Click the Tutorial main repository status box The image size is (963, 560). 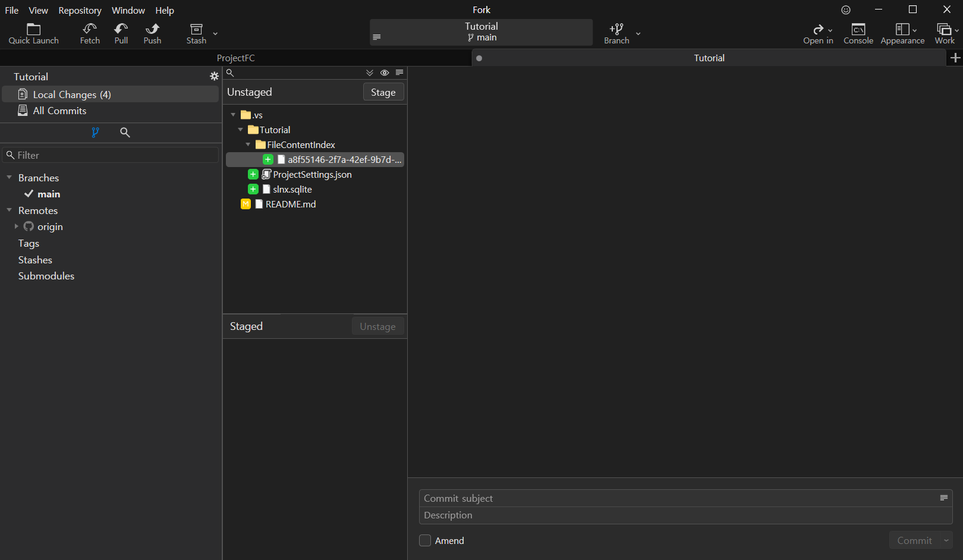tap(481, 32)
